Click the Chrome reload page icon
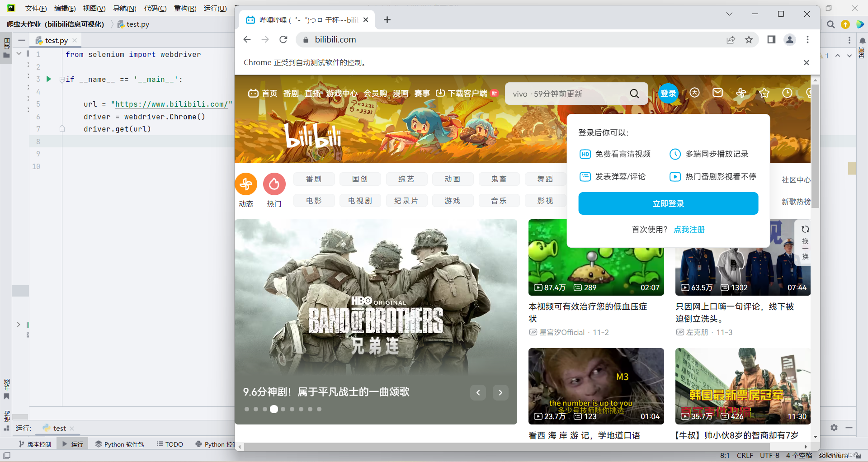This screenshot has height=462, width=868. click(x=283, y=40)
